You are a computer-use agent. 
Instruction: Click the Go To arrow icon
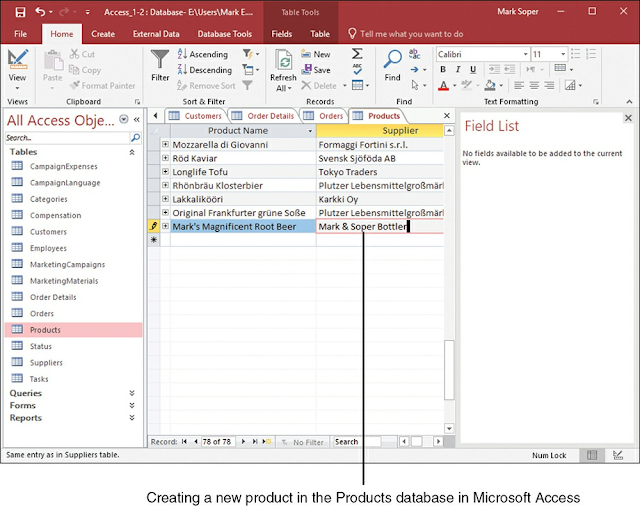(x=415, y=70)
